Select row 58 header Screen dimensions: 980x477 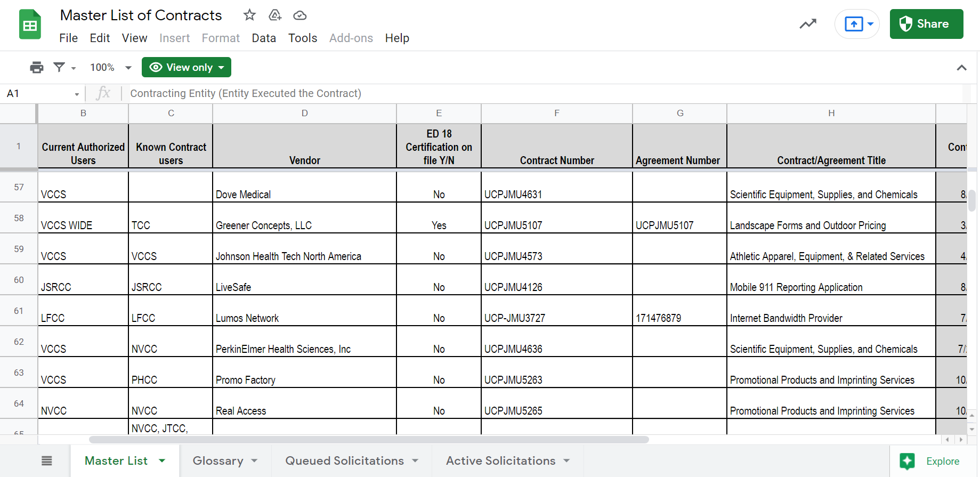[x=19, y=218]
